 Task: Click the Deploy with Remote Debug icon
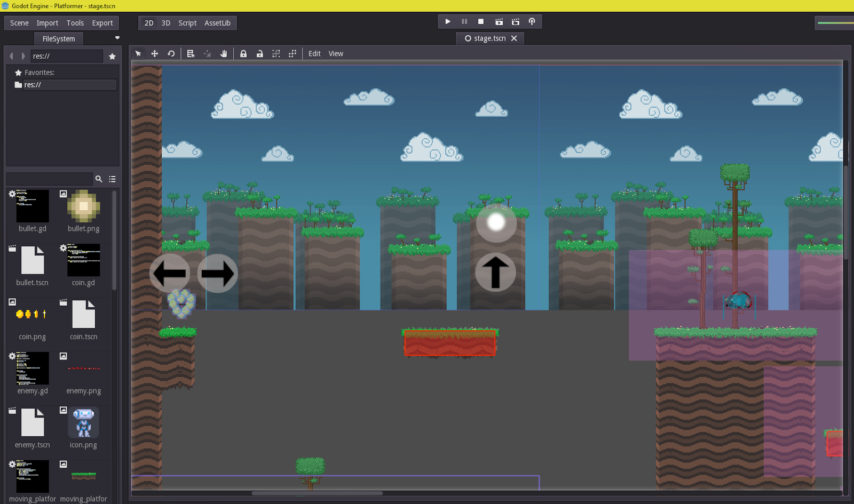click(x=532, y=21)
